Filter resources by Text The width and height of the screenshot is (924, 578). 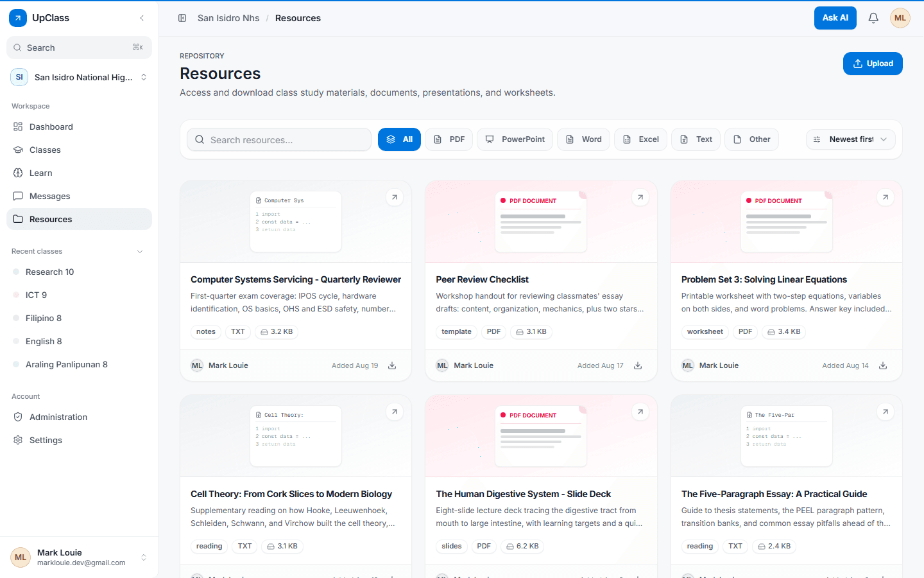tap(696, 139)
